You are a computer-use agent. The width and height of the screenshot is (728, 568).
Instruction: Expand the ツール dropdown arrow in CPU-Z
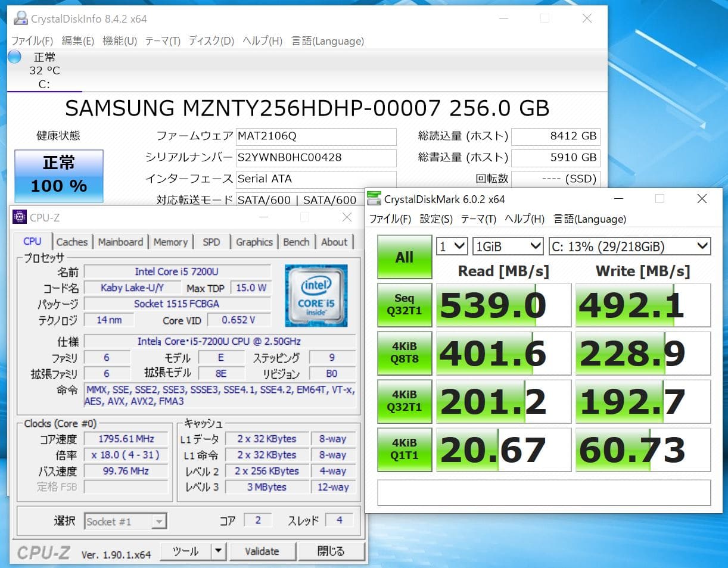[x=219, y=551]
